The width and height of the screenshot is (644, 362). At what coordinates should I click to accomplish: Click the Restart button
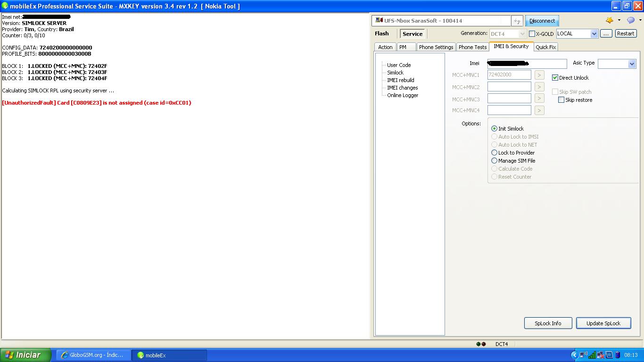[626, 34]
